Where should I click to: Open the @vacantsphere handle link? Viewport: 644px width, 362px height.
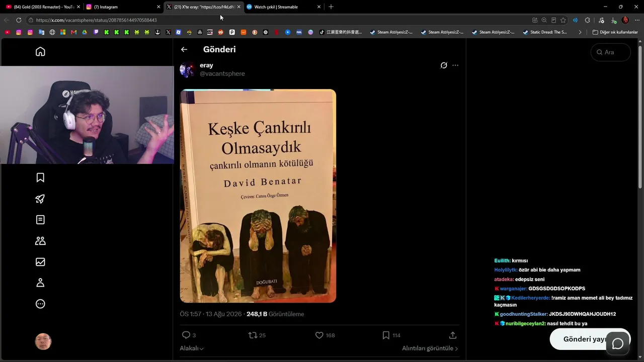pos(222,73)
